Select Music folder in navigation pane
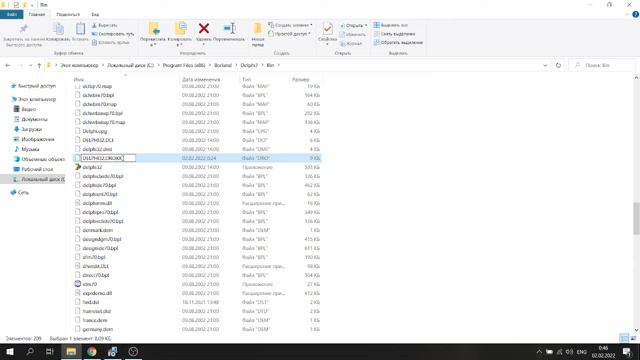 pos(27,149)
